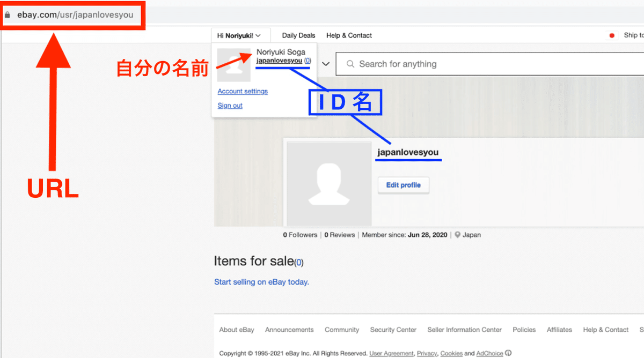Open Privacy link in copyright line
The image size is (644, 358).
(x=427, y=354)
